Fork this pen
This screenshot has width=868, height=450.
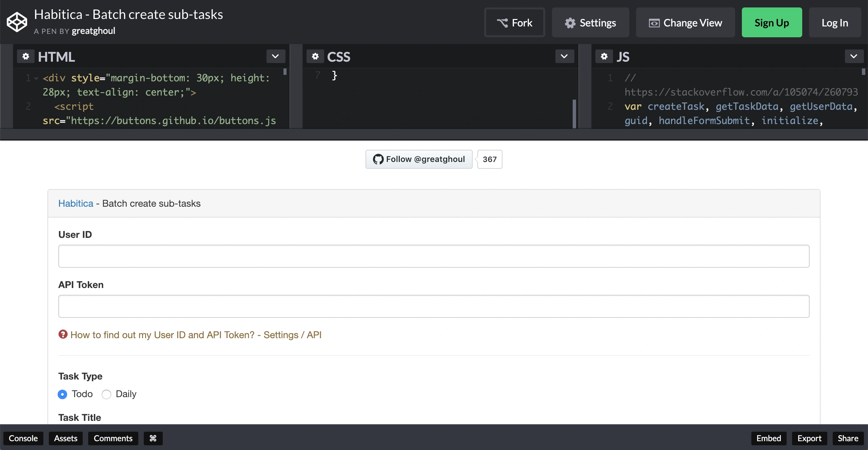515,23
